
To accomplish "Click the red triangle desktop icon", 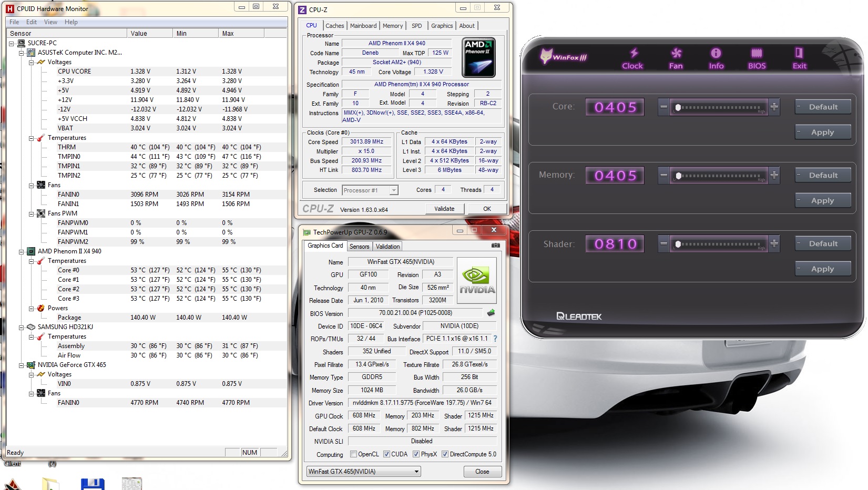I will point(12,484).
